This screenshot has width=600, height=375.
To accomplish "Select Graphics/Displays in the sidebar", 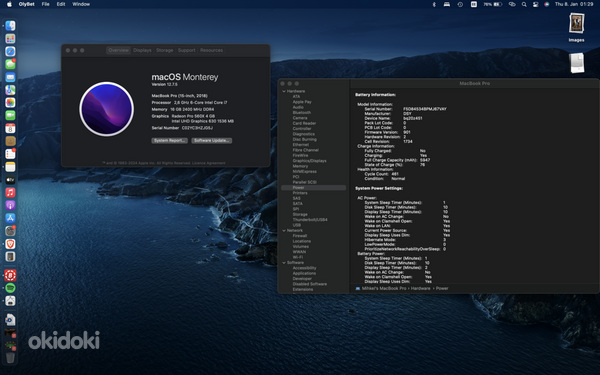I will click(310, 161).
